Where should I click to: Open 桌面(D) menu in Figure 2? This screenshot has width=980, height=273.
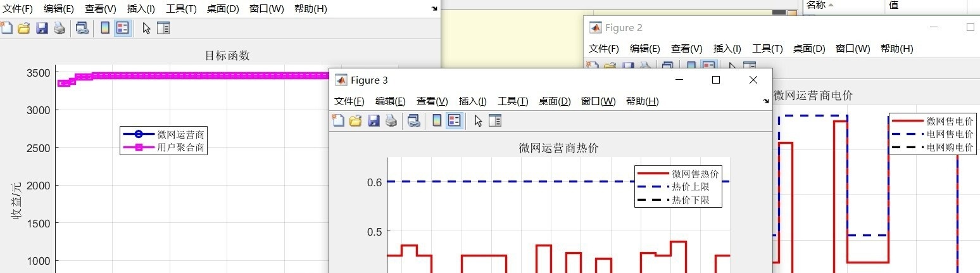pyautogui.click(x=809, y=49)
